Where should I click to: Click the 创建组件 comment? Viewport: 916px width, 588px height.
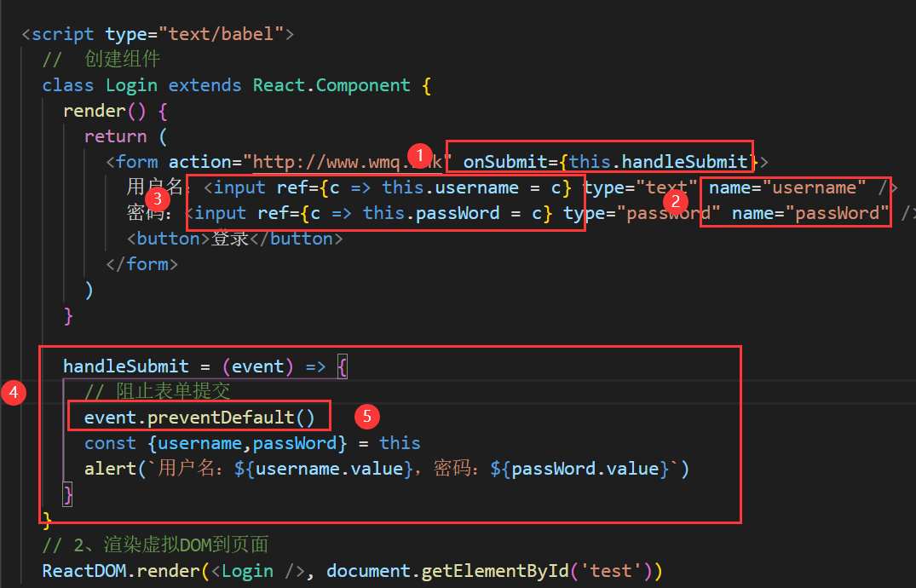[122, 60]
